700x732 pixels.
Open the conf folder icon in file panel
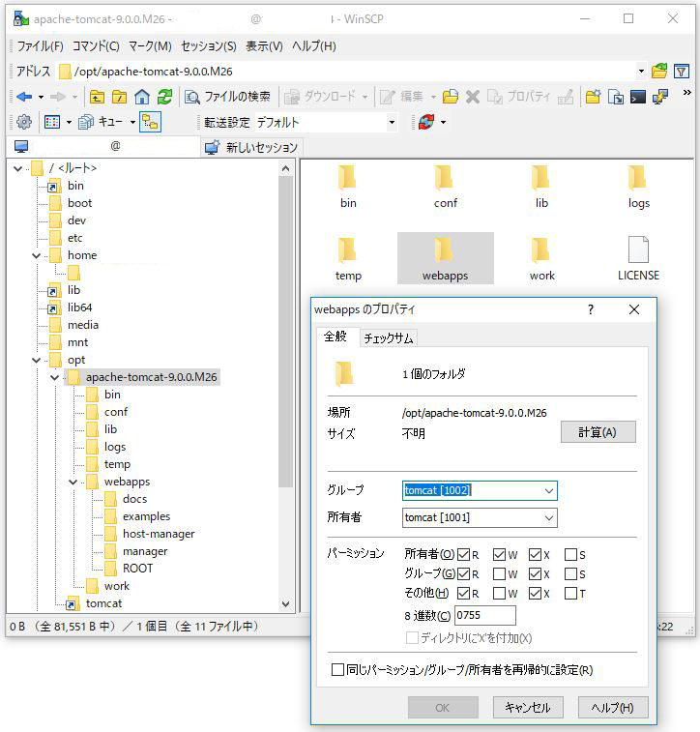click(445, 178)
